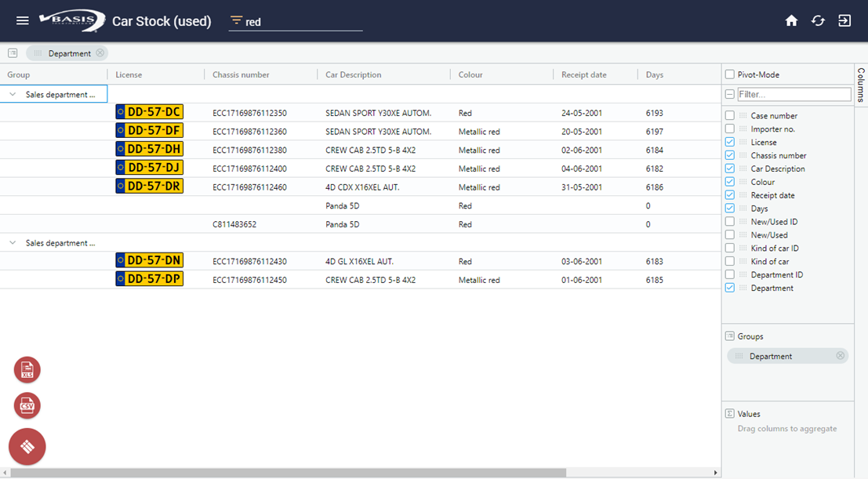The height and width of the screenshot is (479, 868).
Task: Go to home page icon
Action: pyautogui.click(x=792, y=20)
